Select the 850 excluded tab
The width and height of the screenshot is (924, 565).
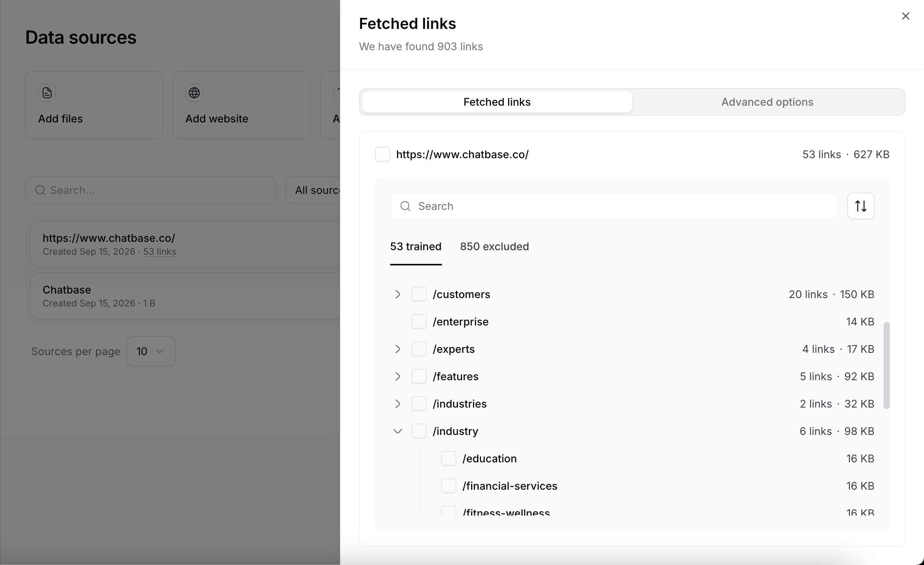[494, 246]
